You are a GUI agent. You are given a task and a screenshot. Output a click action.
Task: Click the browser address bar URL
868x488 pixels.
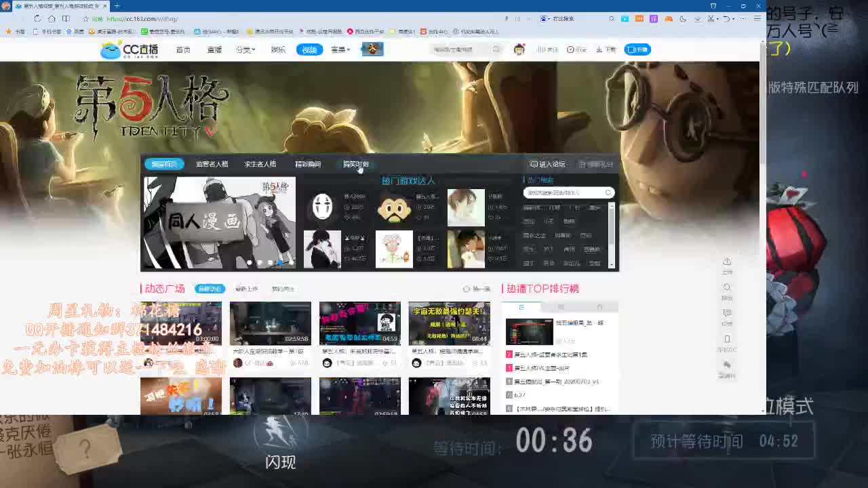point(142,19)
